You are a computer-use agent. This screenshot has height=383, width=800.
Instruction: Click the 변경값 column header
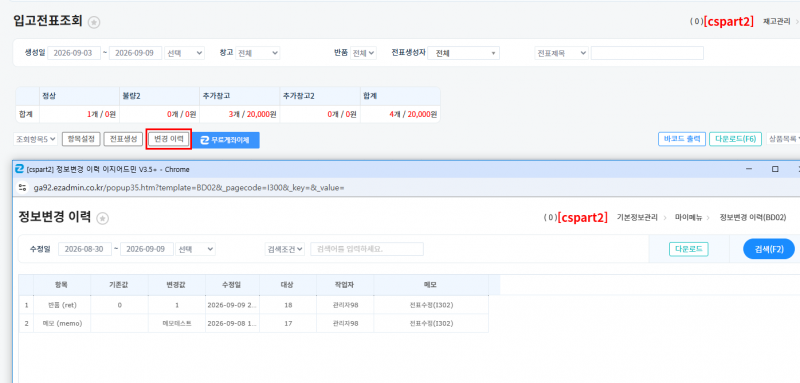177,285
